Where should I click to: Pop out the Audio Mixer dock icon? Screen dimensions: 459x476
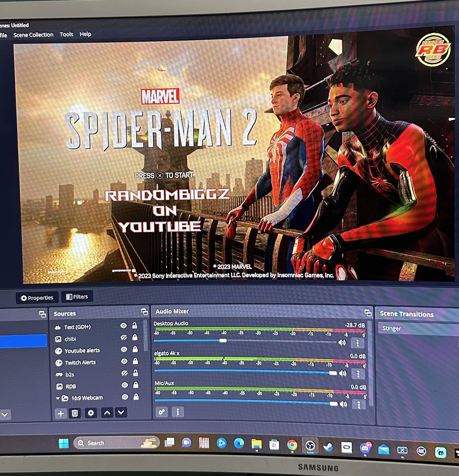pyautogui.click(x=368, y=313)
